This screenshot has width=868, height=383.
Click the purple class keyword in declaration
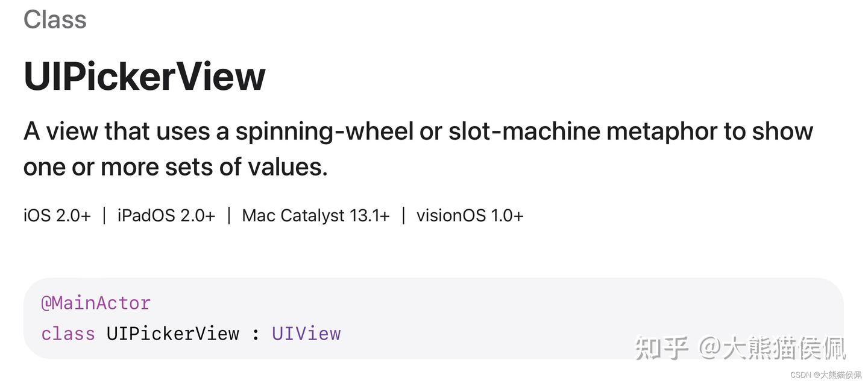point(68,334)
